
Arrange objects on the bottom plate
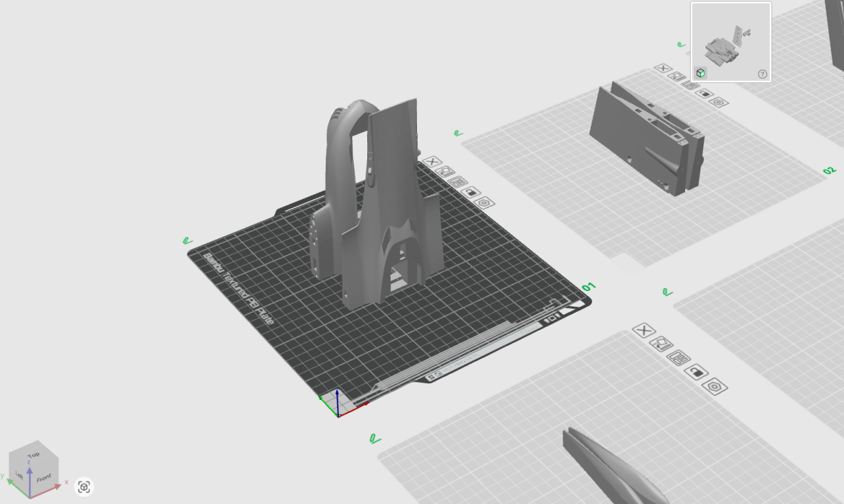pos(679,358)
